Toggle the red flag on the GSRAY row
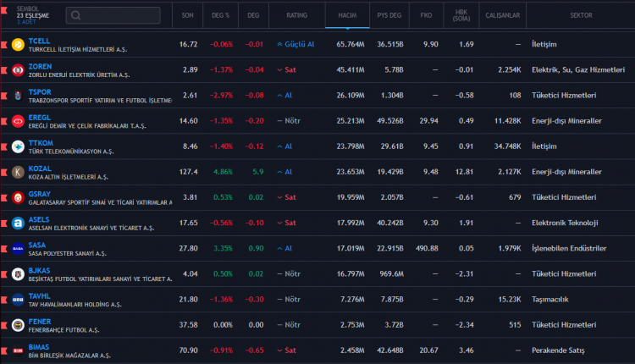The width and height of the screenshot is (635, 364). point(4,197)
